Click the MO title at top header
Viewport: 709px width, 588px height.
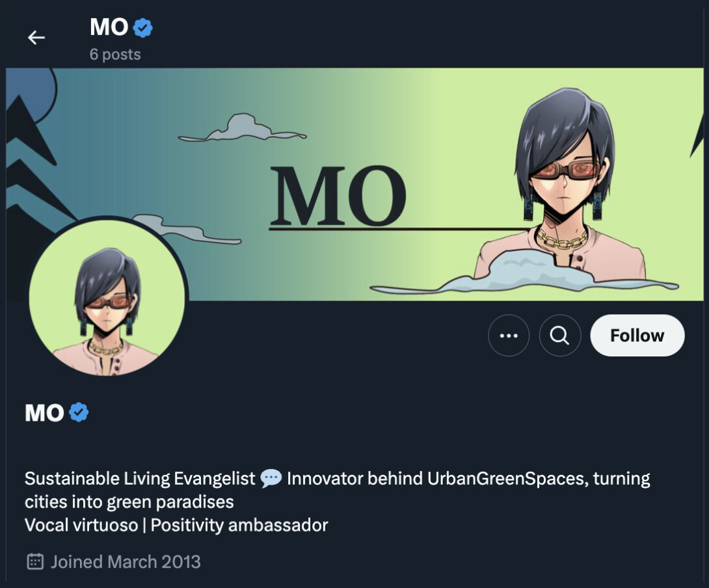[109, 27]
